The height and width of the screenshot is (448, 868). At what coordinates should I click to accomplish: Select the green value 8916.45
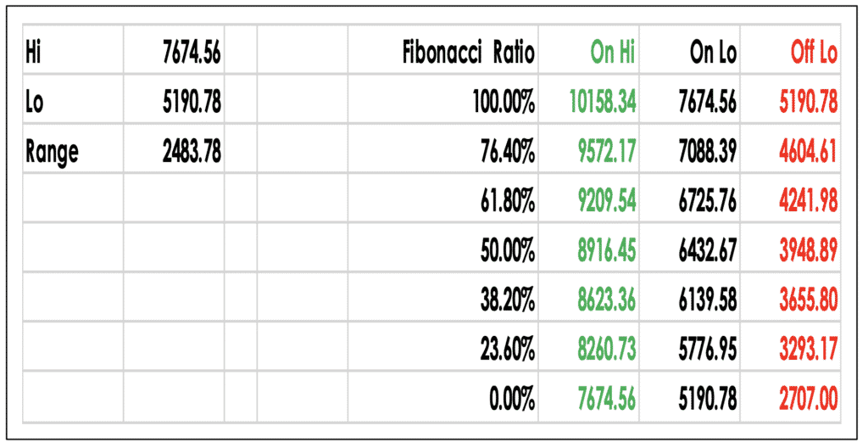click(x=608, y=249)
